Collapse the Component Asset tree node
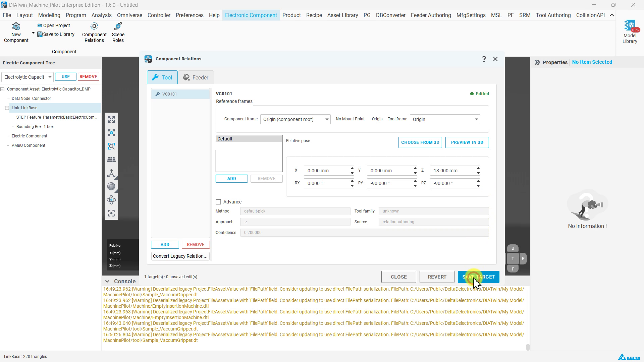 tap(2, 89)
